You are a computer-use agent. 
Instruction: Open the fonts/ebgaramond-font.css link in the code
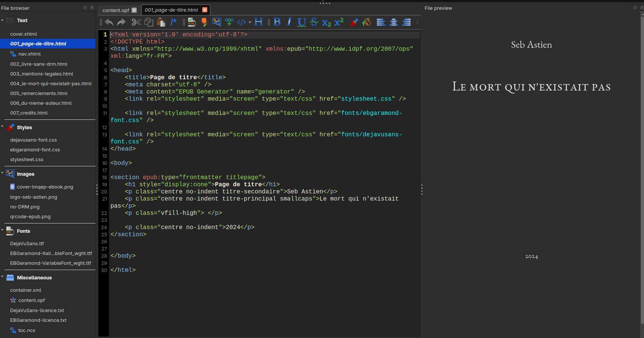click(x=371, y=113)
